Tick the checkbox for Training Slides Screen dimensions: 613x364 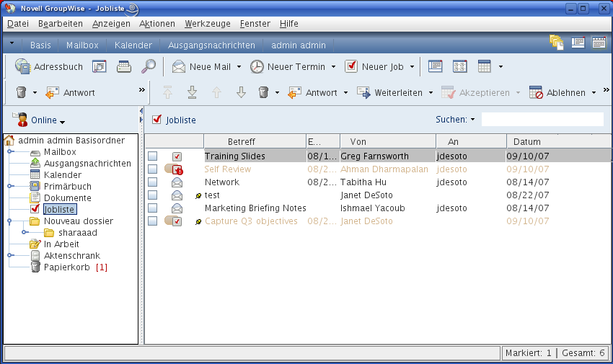click(x=153, y=156)
